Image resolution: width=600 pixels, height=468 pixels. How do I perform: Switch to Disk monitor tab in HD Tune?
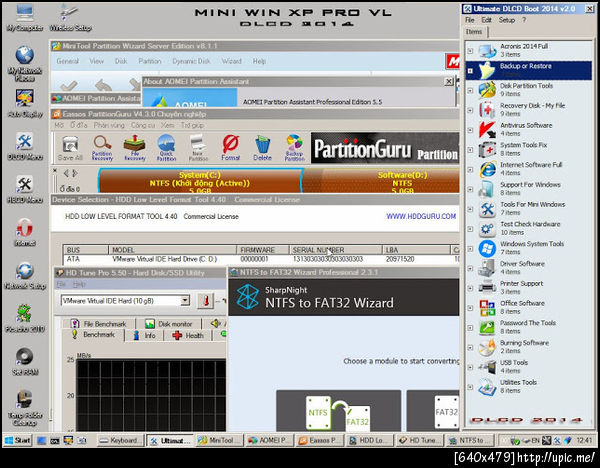coord(169,324)
